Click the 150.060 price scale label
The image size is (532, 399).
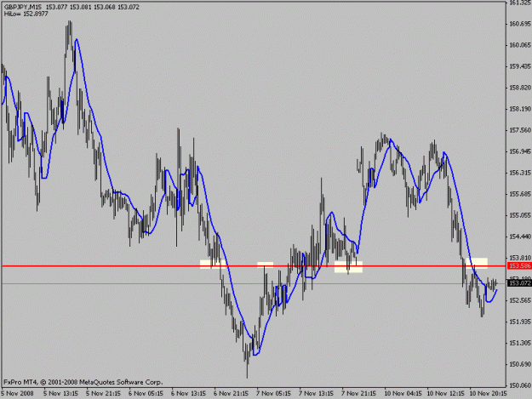[x=520, y=385]
